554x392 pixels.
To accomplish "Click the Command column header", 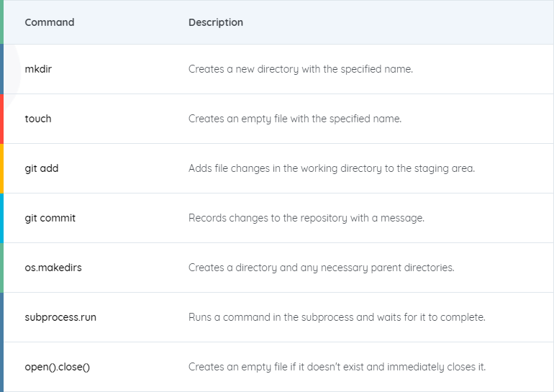I will click(50, 22).
